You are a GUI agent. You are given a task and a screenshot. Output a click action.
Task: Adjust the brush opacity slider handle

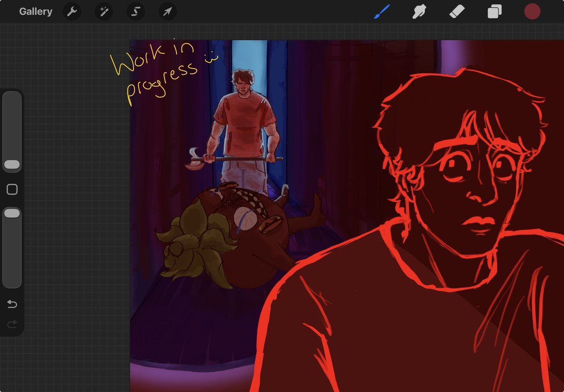point(12,213)
